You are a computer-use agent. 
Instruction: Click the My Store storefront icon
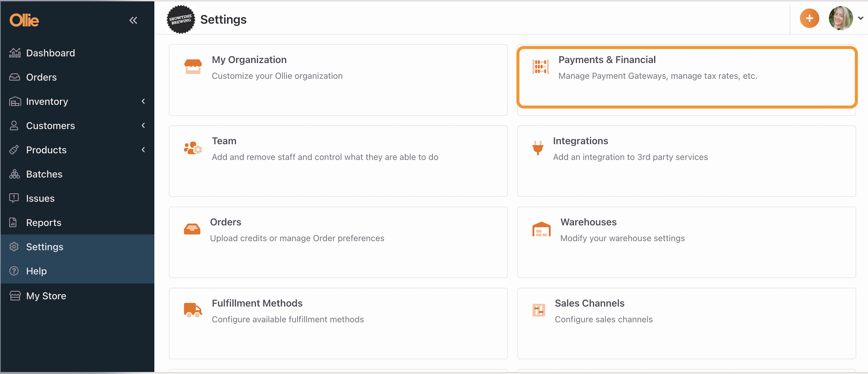point(15,296)
